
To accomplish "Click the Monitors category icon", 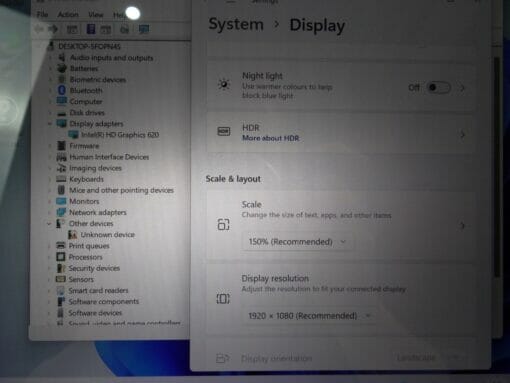I will [x=61, y=201].
